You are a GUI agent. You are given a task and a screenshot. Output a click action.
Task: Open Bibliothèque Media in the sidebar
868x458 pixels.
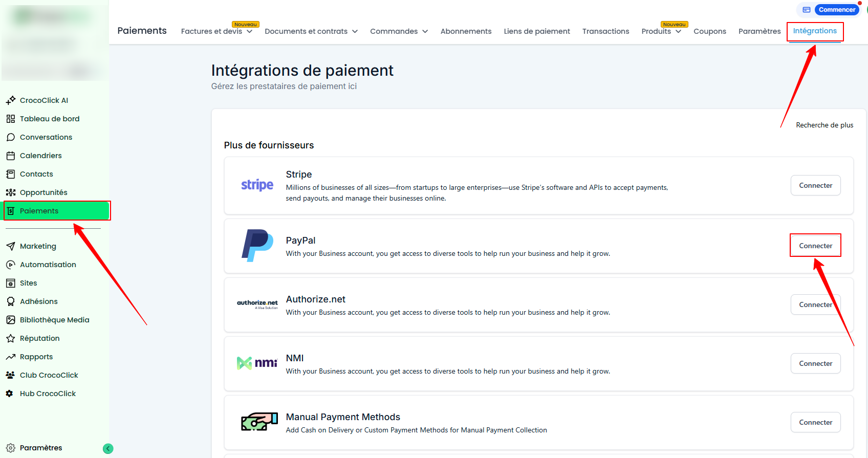click(x=55, y=320)
